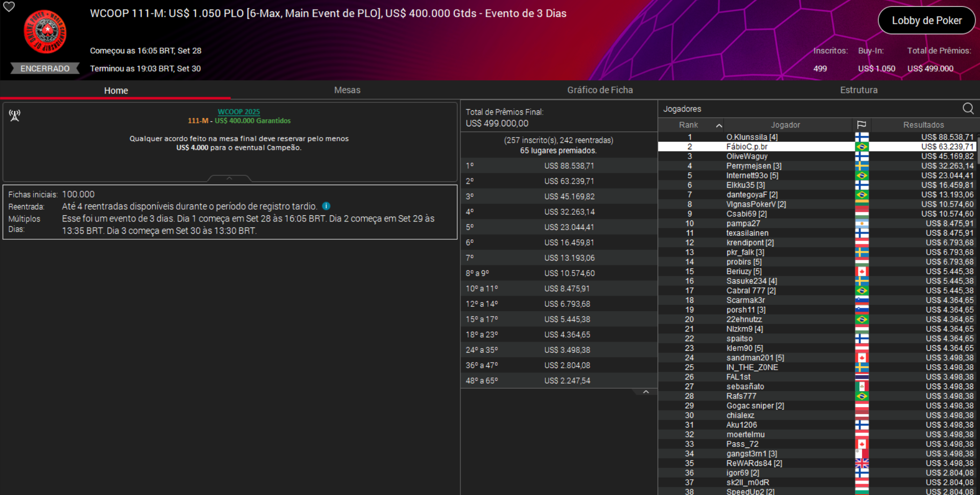
Task: Open the Gráfico de Ficha tab
Action: pos(600,90)
